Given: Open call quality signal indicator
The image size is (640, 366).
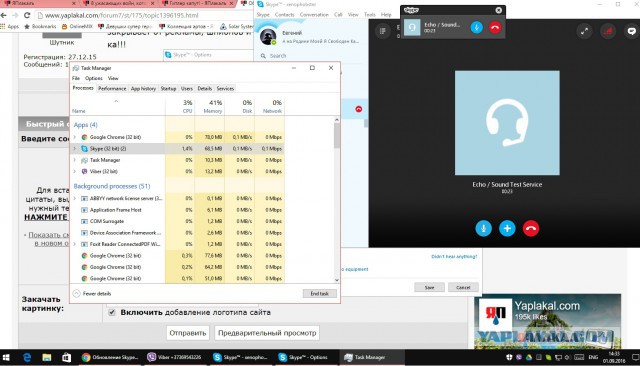Looking at the screenshot, I should (608, 31).
